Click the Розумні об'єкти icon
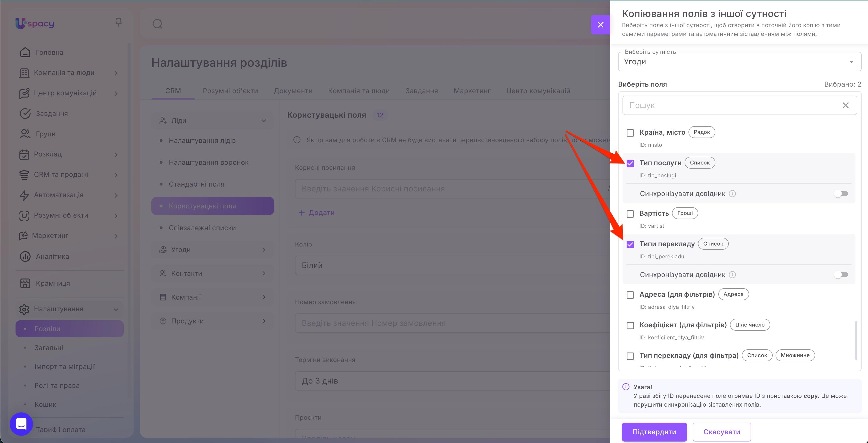Screen dimensions: 868x443 click(x=24, y=215)
